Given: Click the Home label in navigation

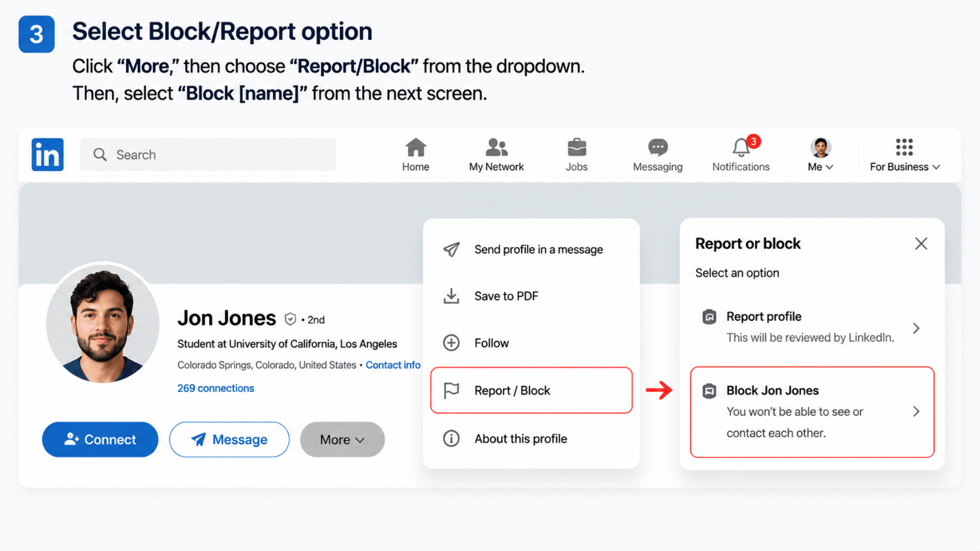Looking at the screenshot, I should coord(415,167).
